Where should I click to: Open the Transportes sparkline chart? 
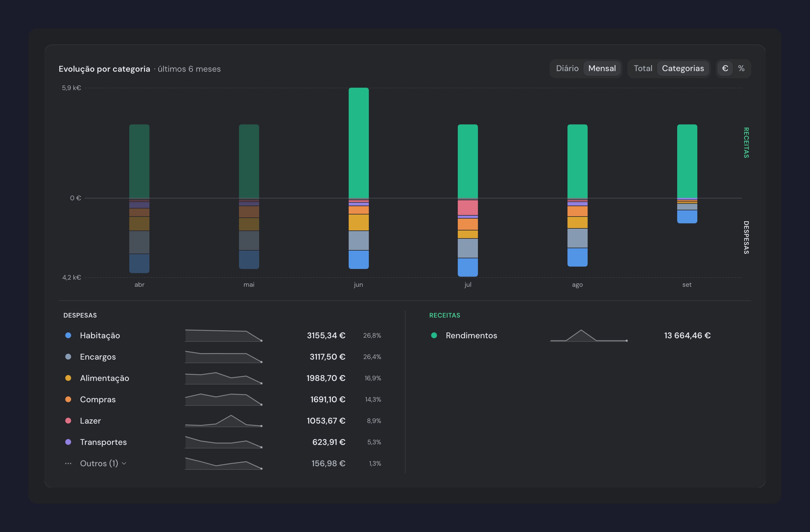pos(224,442)
